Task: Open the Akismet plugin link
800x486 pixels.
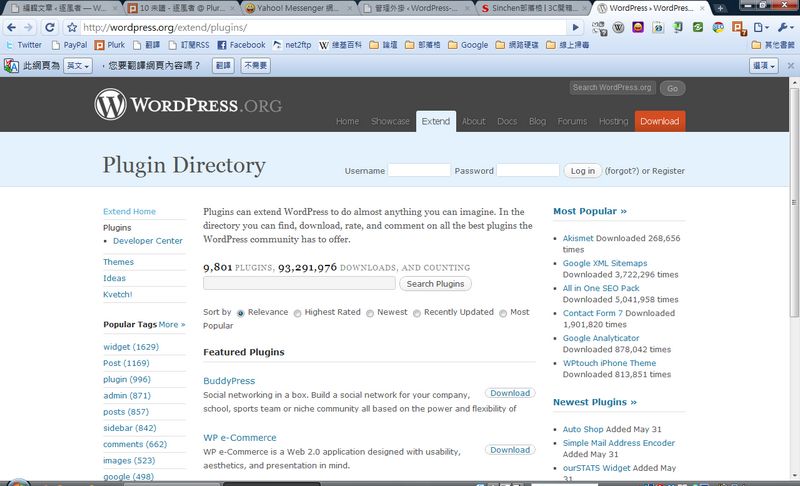Action: click(578, 238)
